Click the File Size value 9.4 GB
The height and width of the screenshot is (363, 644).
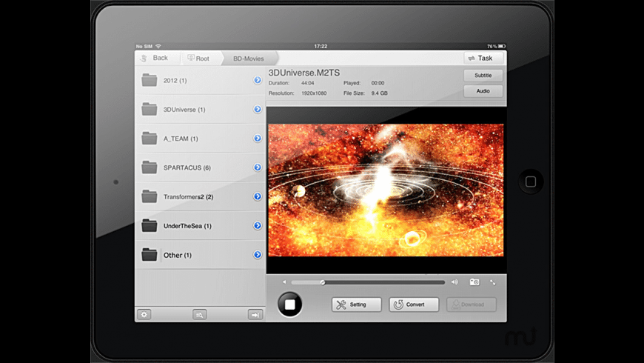pyautogui.click(x=380, y=93)
